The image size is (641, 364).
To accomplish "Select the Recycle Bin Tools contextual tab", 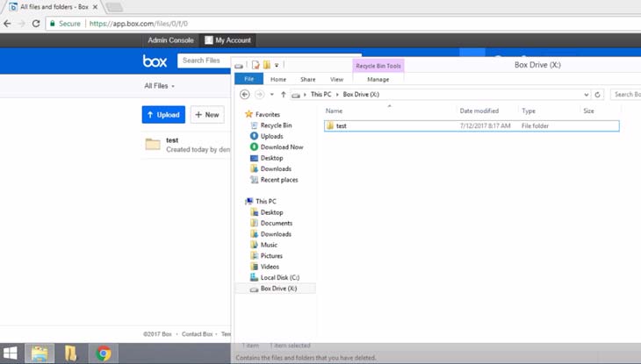I will click(378, 66).
